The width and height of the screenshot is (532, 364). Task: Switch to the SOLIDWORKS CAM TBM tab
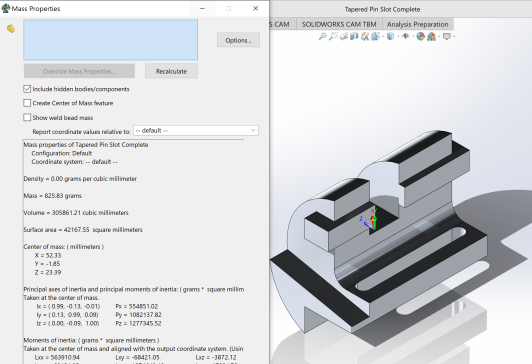[339, 24]
